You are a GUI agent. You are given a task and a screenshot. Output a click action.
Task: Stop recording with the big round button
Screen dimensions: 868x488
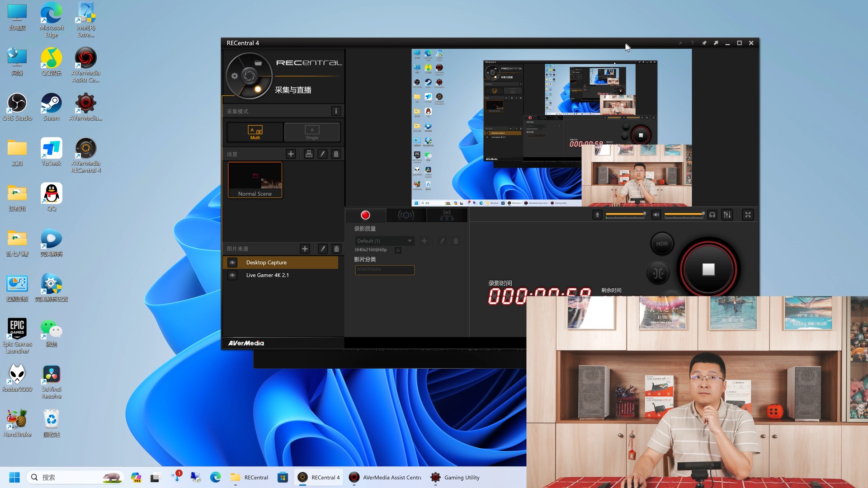[708, 270]
